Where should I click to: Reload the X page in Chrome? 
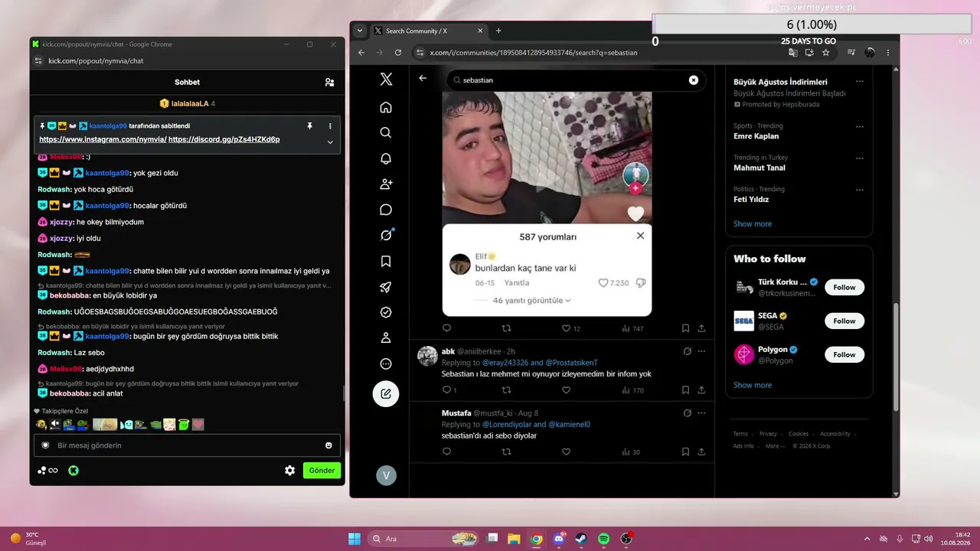pyautogui.click(x=398, y=53)
